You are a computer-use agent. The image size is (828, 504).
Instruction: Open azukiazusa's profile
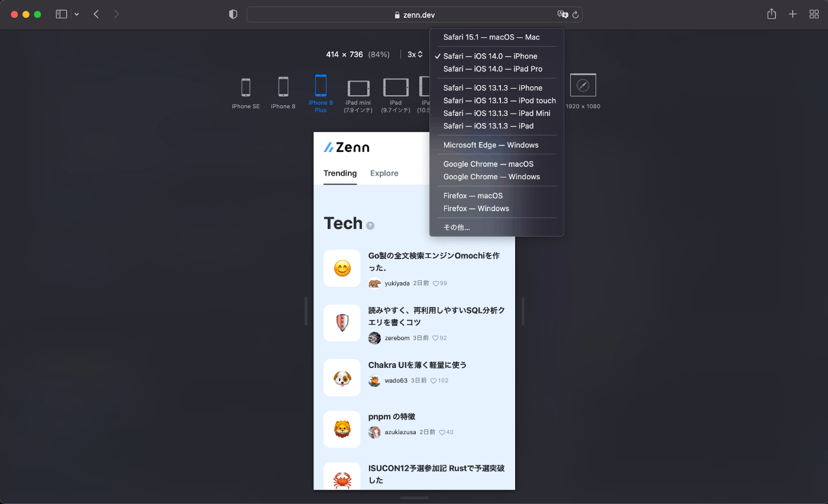tap(392, 432)
